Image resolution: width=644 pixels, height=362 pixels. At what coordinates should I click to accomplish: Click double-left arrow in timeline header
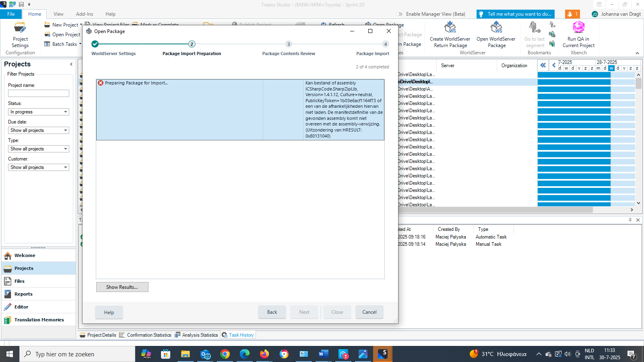point(543,65)
